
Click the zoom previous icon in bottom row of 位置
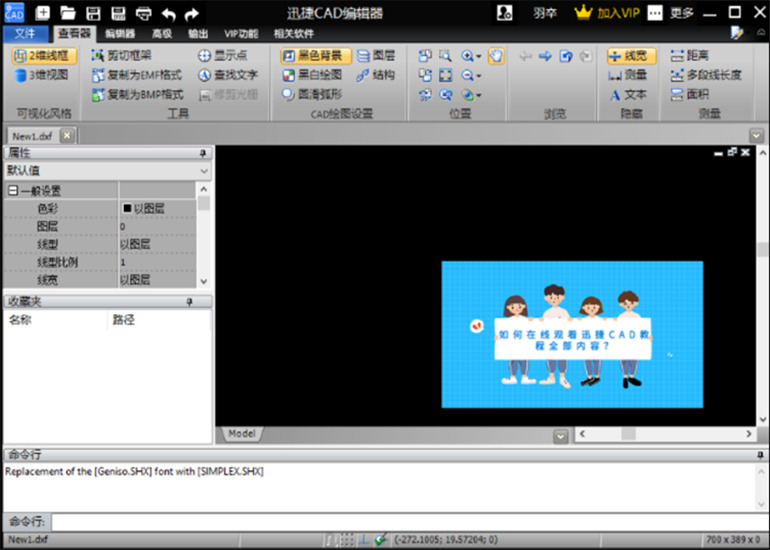[446, 94]
